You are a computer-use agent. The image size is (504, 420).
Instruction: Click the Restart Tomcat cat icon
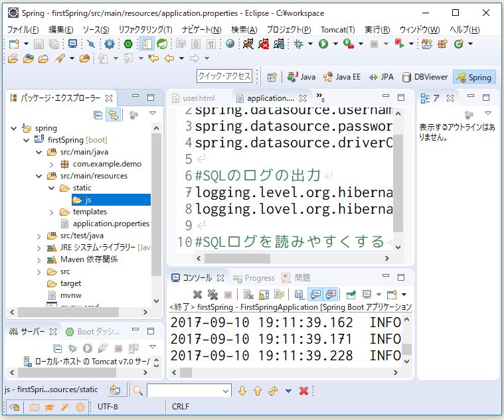[x=279, y=44]
